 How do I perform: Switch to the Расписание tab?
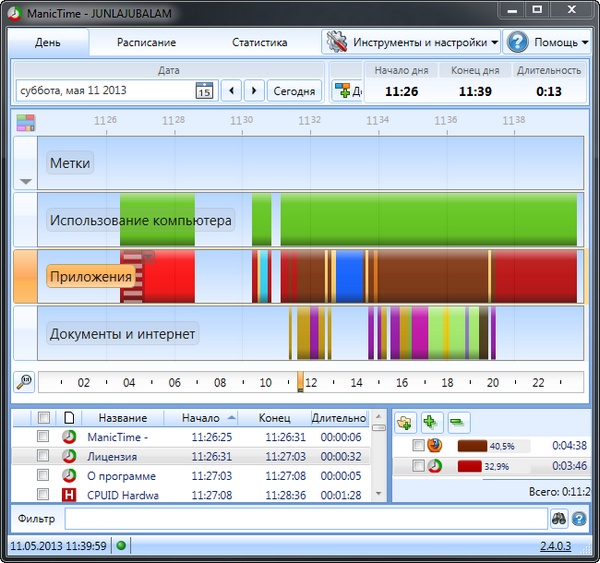click(x=146, y=43)
